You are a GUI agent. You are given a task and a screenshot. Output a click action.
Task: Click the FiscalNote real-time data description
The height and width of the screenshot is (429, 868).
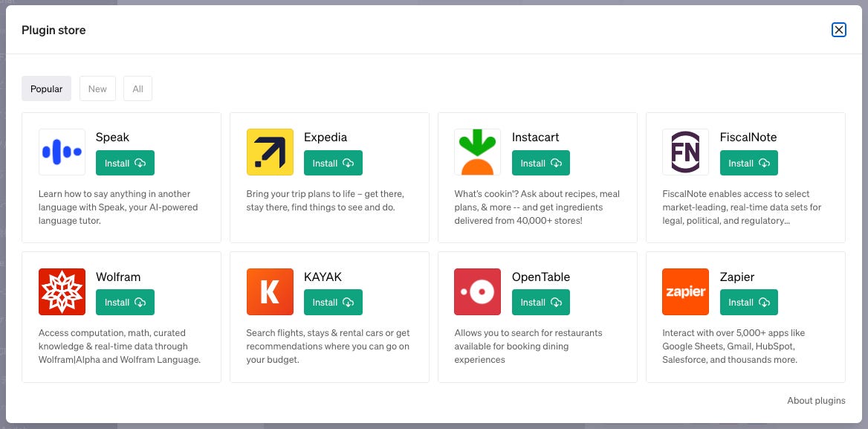(x=742, y=207)
